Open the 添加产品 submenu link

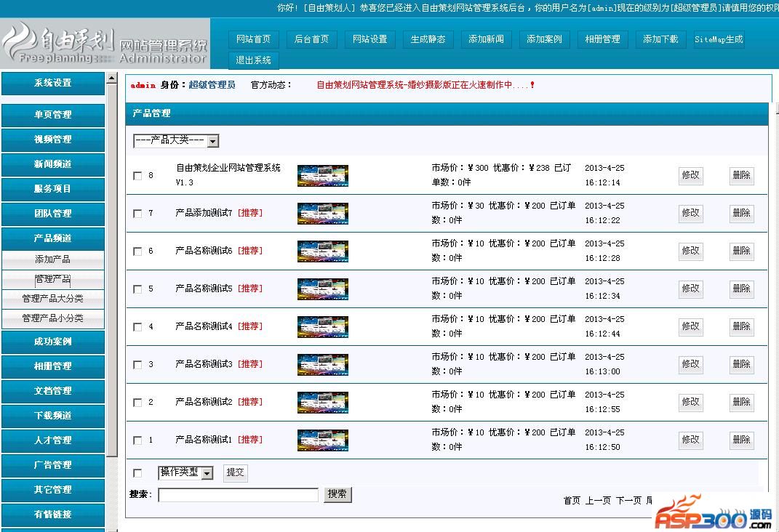52,259
